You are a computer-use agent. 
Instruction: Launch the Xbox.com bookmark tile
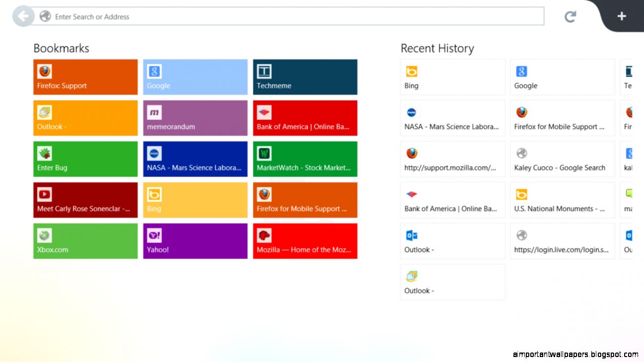point(85,241)
